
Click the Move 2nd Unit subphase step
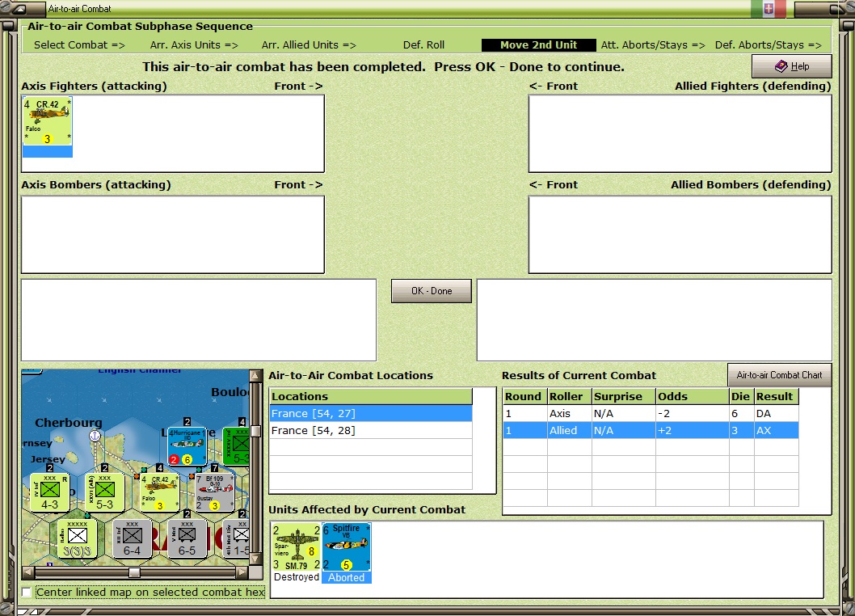[538, 44]
